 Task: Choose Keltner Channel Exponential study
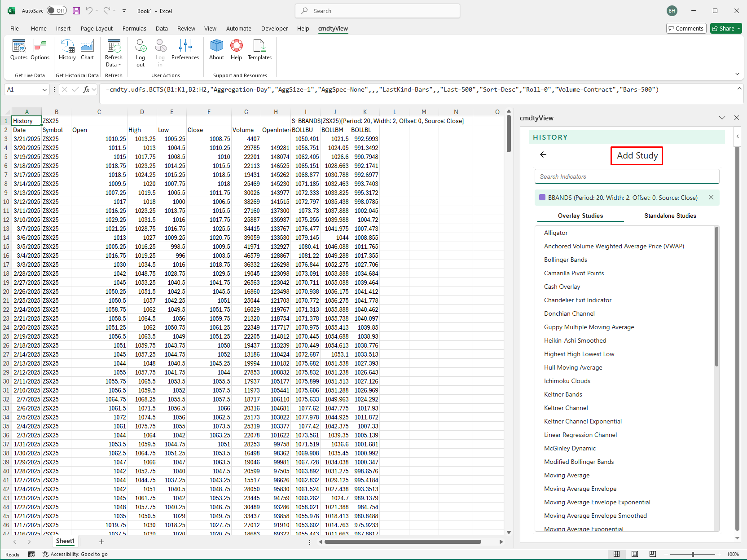point(583,421)
